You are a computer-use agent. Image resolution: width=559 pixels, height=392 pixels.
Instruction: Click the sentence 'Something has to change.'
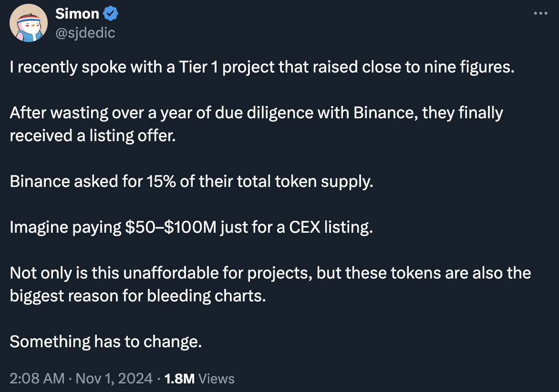(x=106, y=342)
